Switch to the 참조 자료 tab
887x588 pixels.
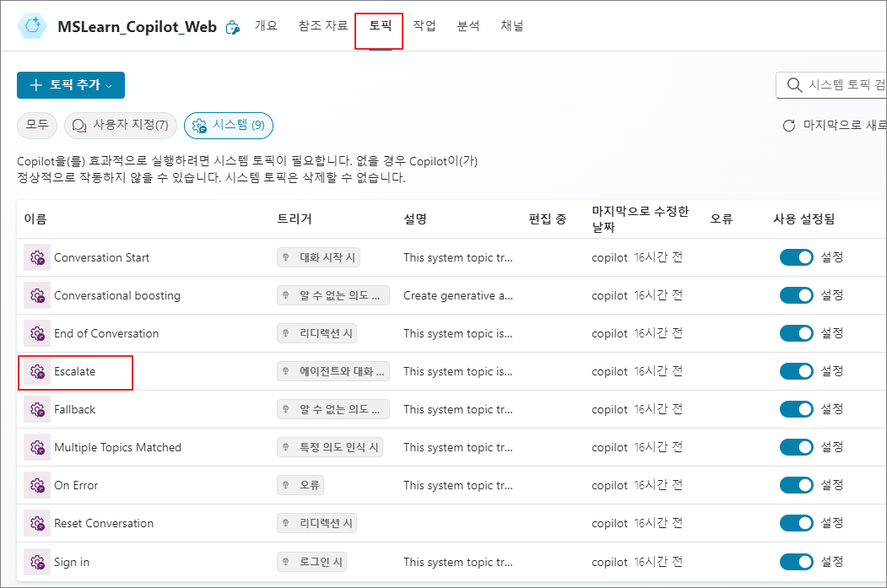pos(323,25)
